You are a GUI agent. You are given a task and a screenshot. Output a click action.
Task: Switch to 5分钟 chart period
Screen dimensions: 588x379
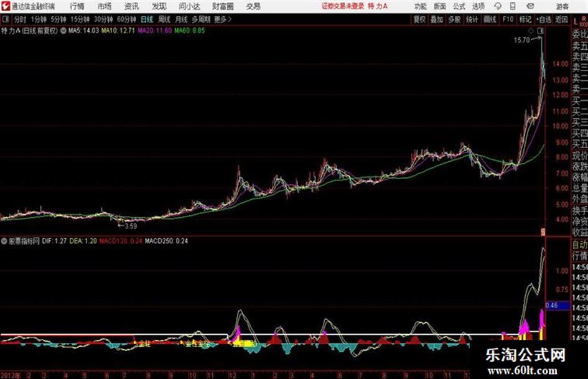tap(58, 19)
